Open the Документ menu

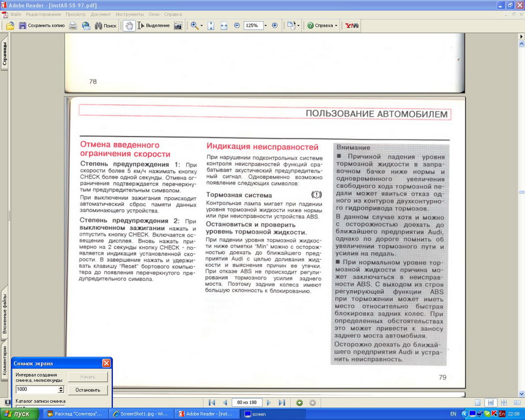click(100, 14)
